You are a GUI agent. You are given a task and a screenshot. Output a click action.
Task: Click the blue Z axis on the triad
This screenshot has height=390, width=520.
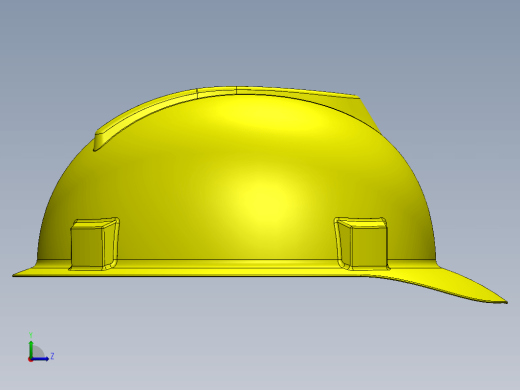pyautogui.click(x=41, y=359)
